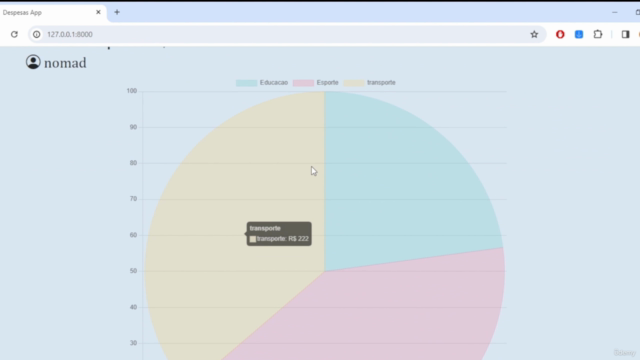
Task: Toggle the Educacao legend color box
Action: click(247, 83)
